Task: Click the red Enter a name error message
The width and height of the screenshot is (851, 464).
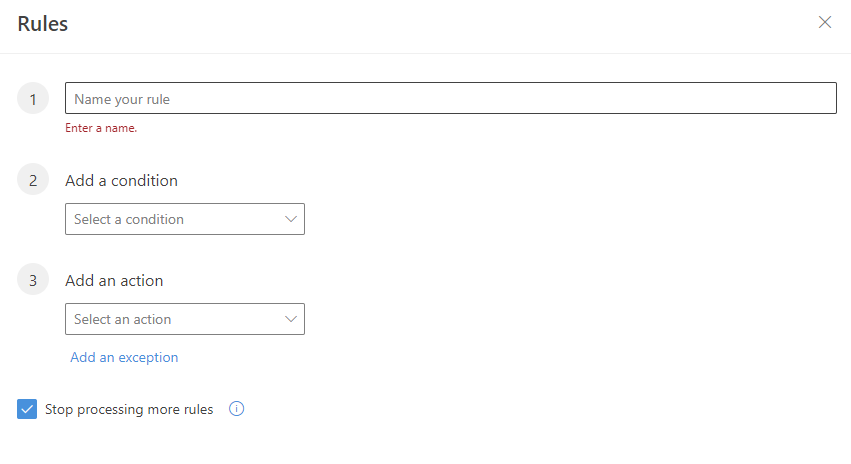Action: point(101,128)
